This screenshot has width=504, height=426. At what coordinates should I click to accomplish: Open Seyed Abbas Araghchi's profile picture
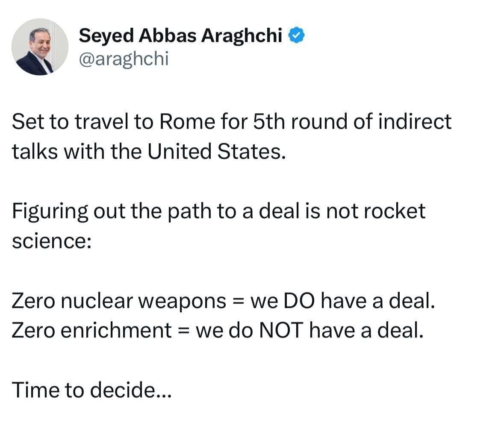click(x=40, y=47)
